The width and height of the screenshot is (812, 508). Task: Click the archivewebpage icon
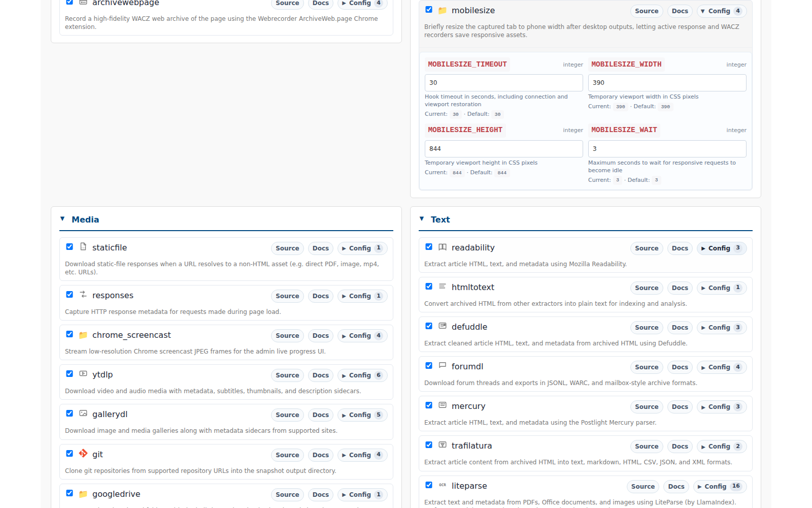pyautogui.click(x=83, y=2)
